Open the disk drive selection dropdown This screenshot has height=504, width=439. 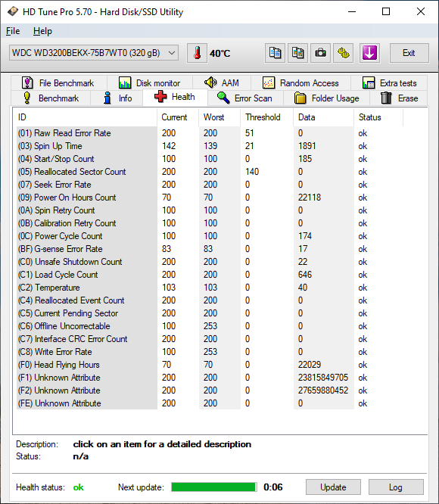point(94,53)
